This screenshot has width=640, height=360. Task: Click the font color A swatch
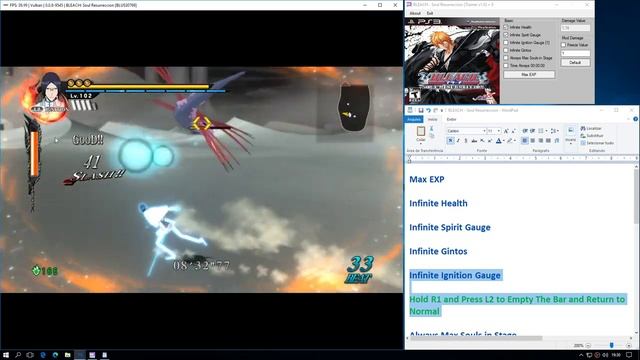(x=498, y=140)
